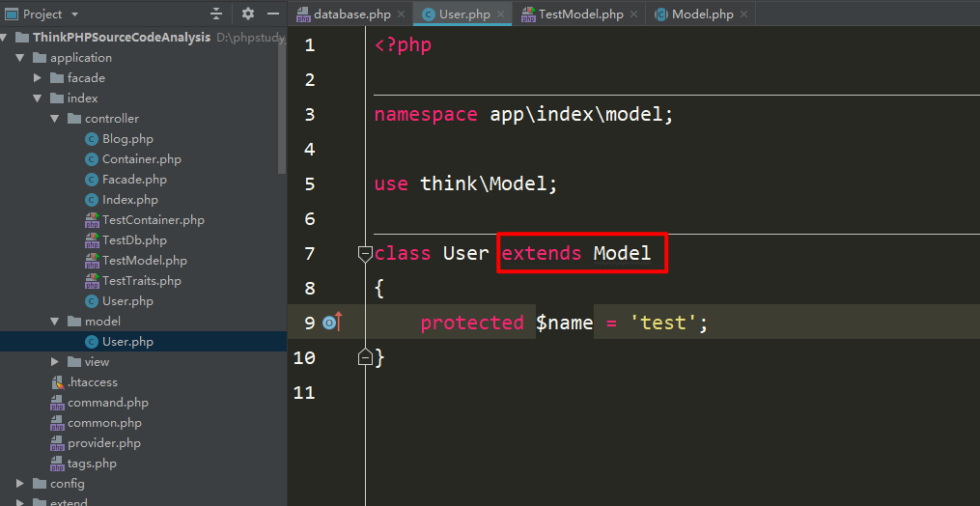Fold the class block at line 7
This screenshot has width=980, height=506.
point(365,254)
